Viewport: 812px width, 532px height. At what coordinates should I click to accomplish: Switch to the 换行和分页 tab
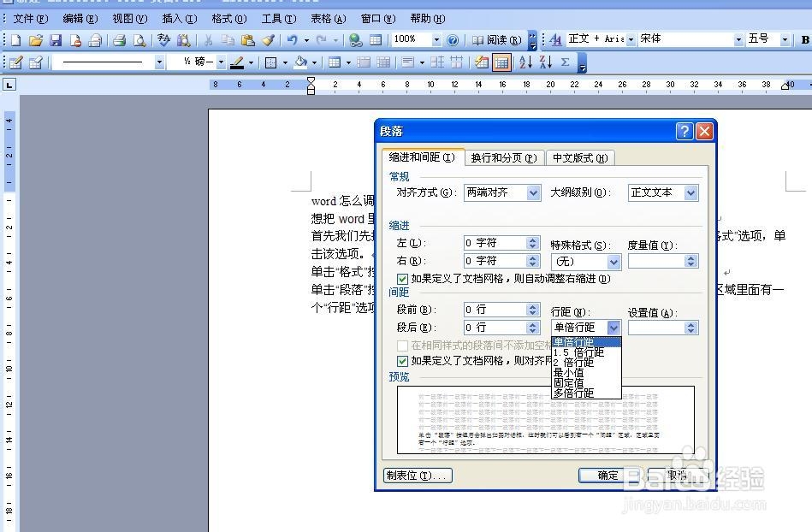click(x=505, y=157)
